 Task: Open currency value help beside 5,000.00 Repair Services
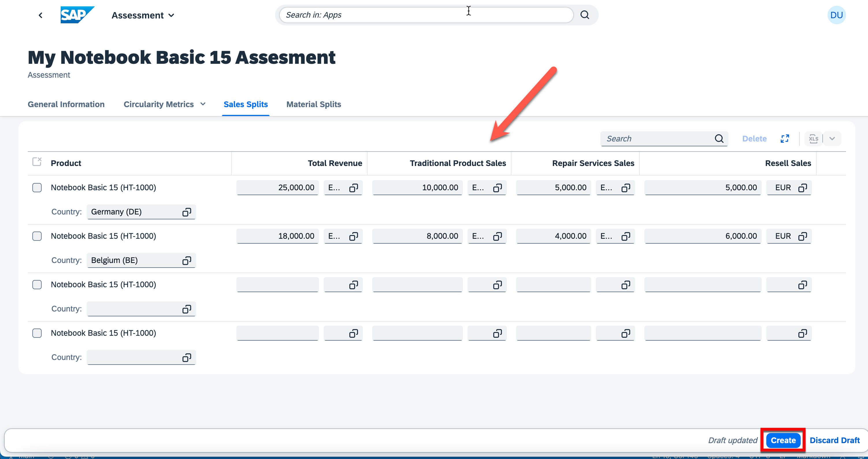pos(626,188)
